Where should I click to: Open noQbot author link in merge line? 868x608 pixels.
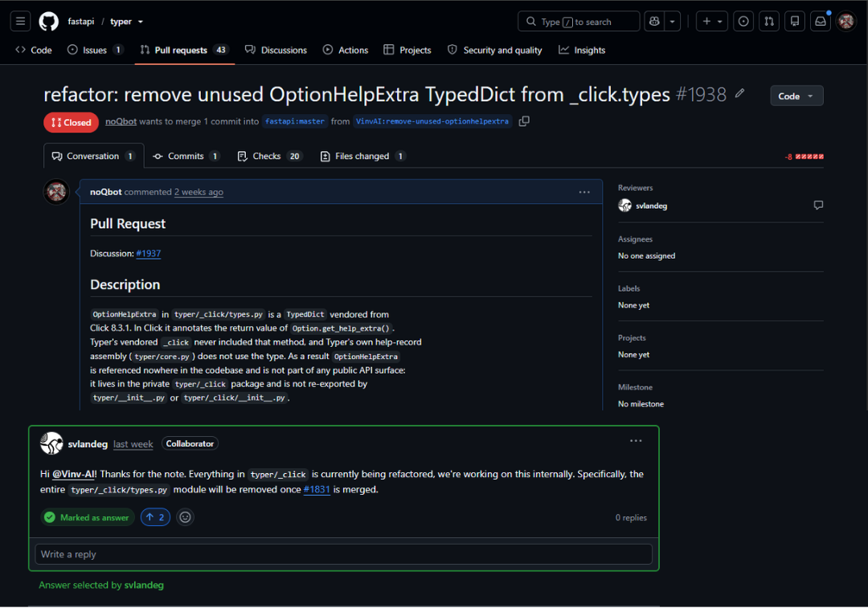tap(121, 121)
